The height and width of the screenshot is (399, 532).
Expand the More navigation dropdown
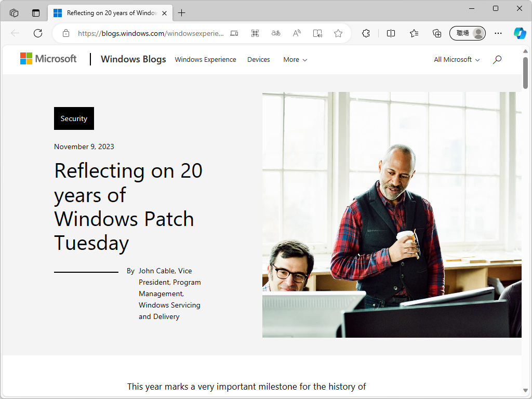[295, 60]
